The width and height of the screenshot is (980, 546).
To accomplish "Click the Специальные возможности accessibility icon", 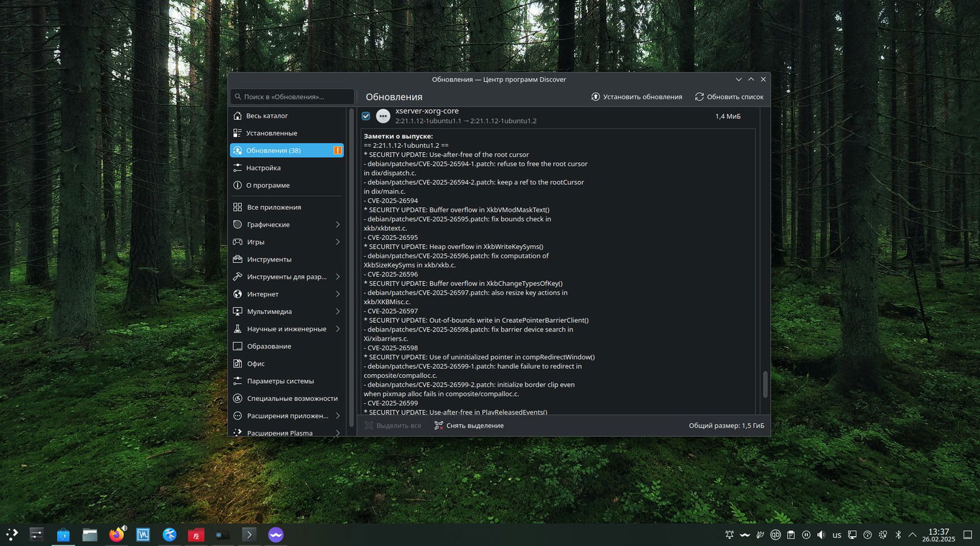I will pyautogui.click(x=238, y=398).
